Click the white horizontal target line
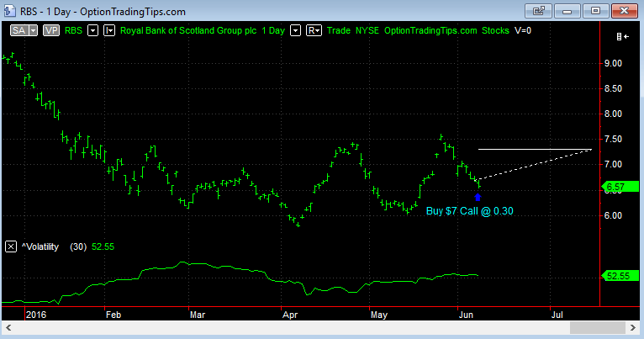Image resolution: width=644 pixels, height=339 pixels. (535, 149)
